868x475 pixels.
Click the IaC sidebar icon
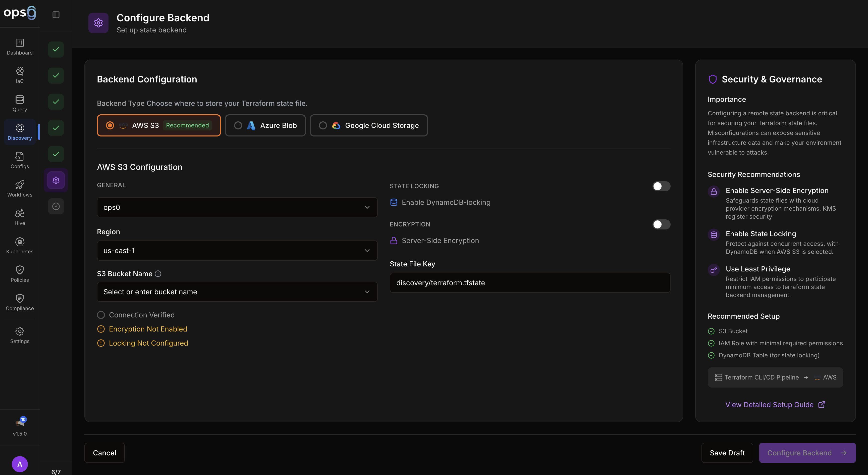(x=20, y=71)
